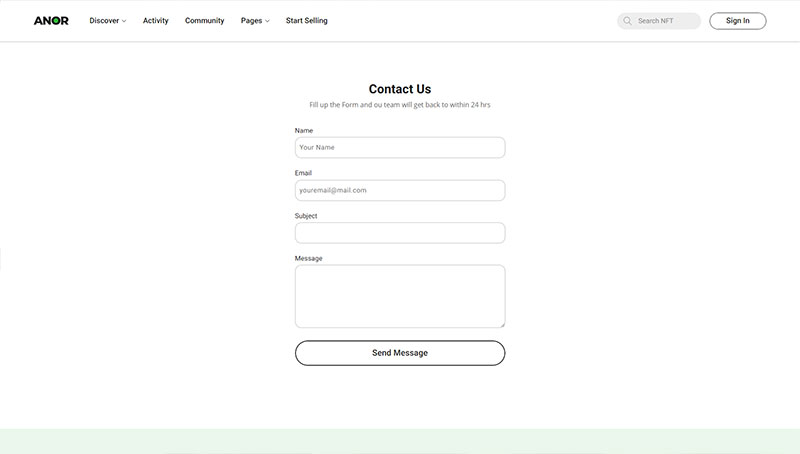Click the ANOR logo

click(x=51, y=20)
